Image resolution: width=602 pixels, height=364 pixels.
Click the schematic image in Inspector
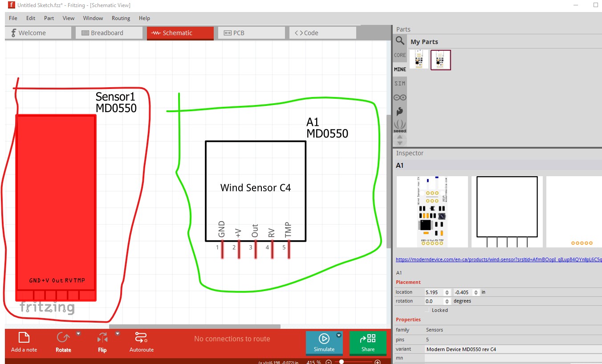point(507,212)
